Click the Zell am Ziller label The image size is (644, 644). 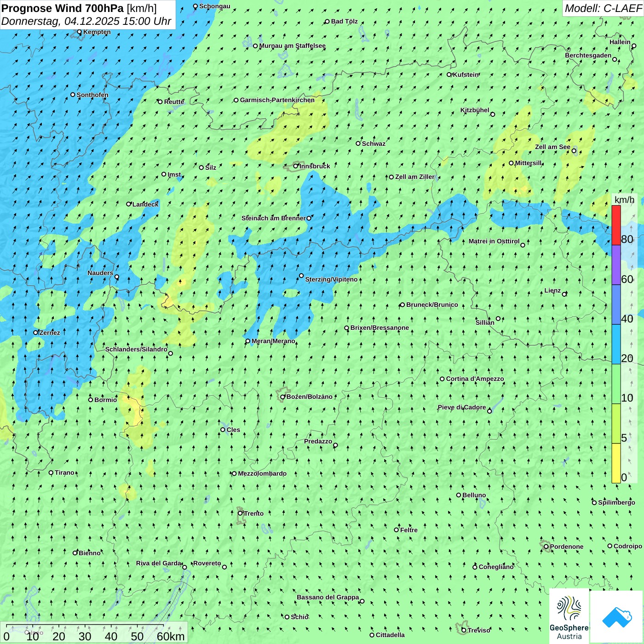point(415,177)
